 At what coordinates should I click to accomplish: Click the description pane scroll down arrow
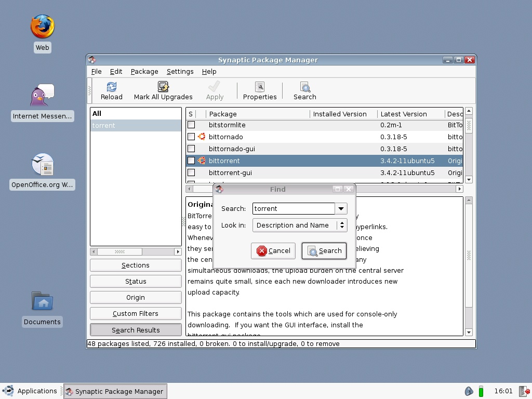[469, 332]
